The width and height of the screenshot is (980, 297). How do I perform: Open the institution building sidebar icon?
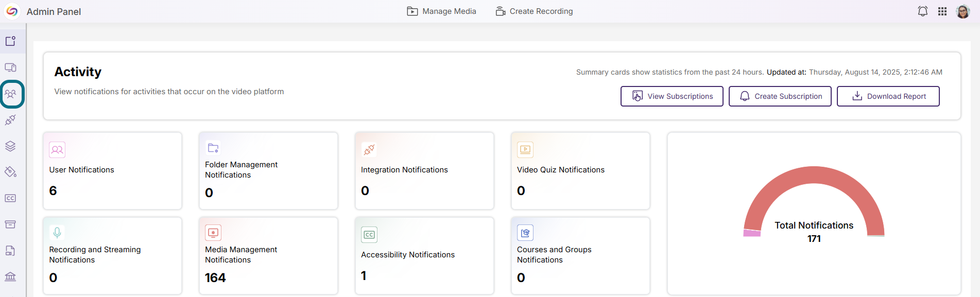point(10,276)
